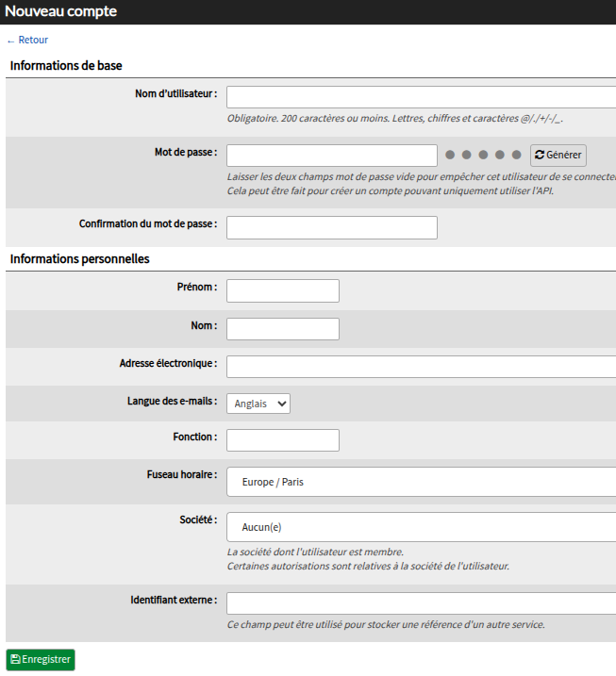Open the Fuseau horaire Europe / Paris selector
Viewport: 616px width, 676px height.
tap(421, 482)
